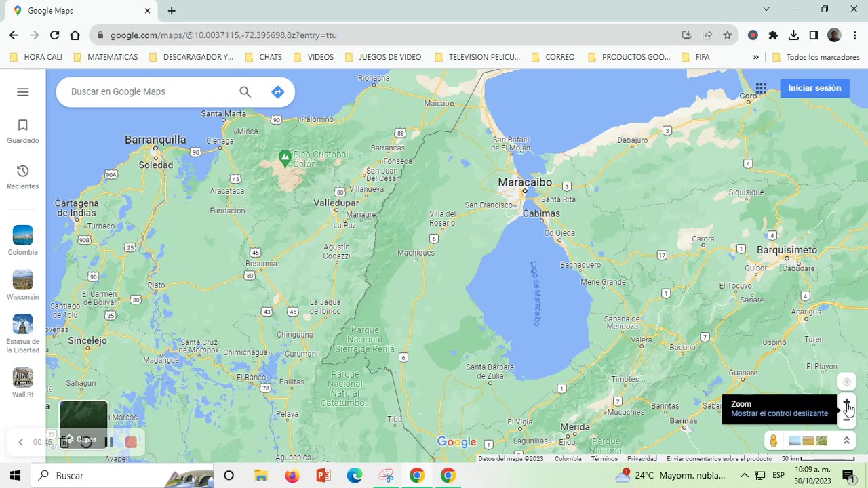This screenshot has width=868, height=488.
Task: Pause the screen recording
Action: point(110,442)
